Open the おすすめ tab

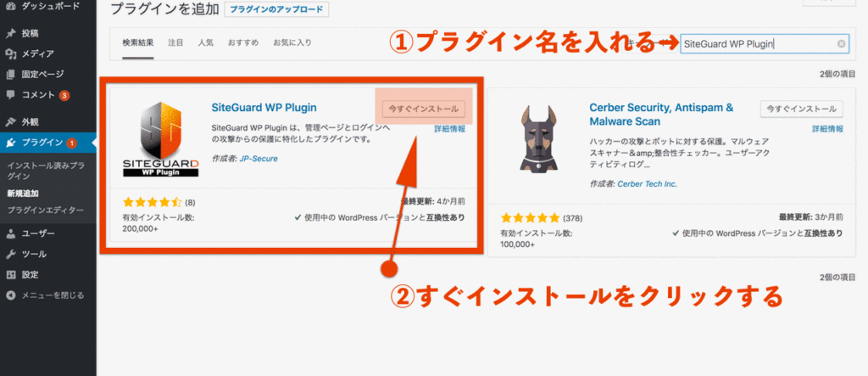(243, 42)
